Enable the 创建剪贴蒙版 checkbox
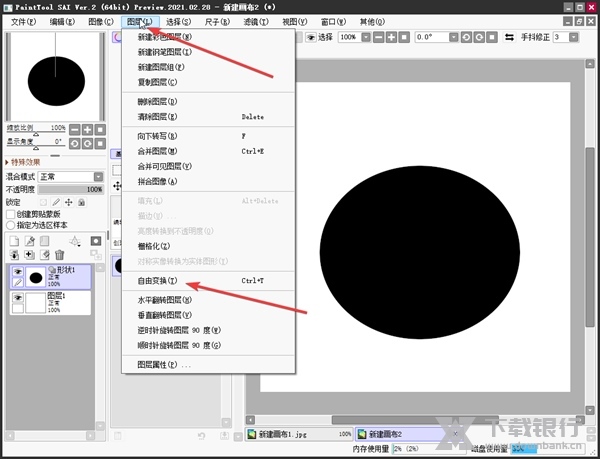The width and height of the screenshot is (600, 459). (x=11, y=213)
